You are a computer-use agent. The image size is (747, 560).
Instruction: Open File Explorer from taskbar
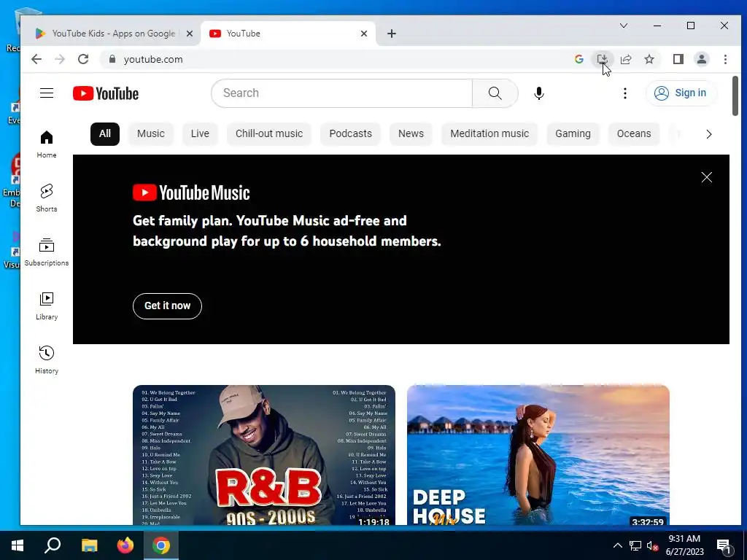pos(89,545)
